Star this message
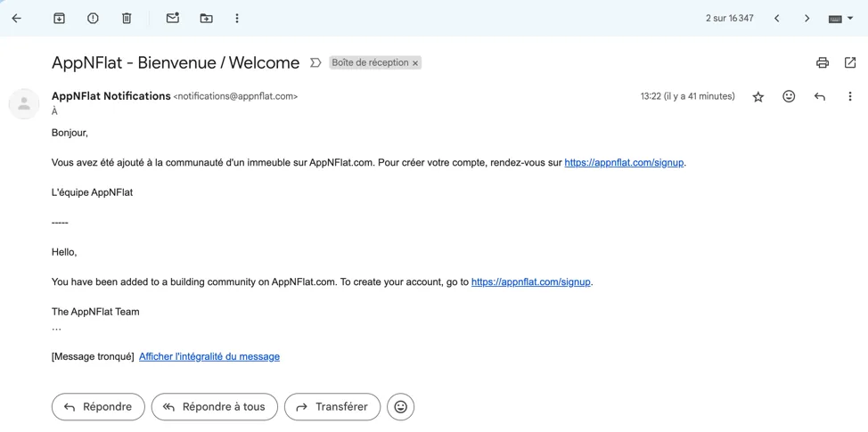This screenshot has height=432, width=868. coord(758,97)
